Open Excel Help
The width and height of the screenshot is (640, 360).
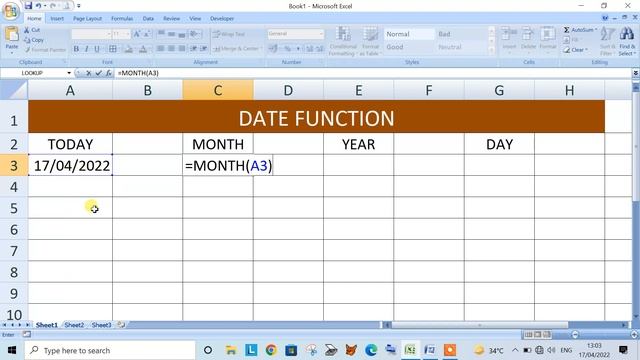[605, 18]
